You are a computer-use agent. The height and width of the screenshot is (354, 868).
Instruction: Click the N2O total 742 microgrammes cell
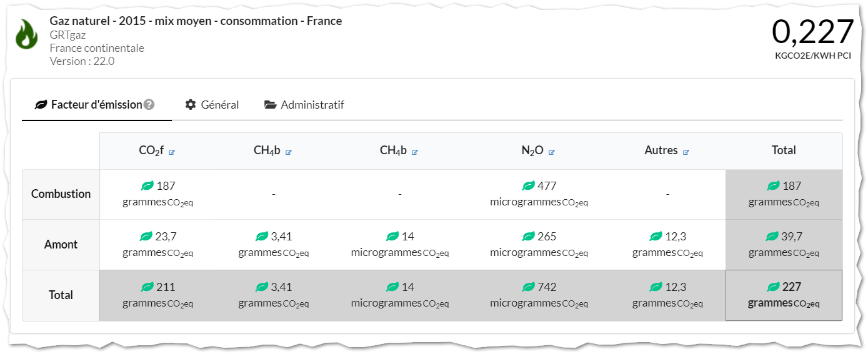539,295
